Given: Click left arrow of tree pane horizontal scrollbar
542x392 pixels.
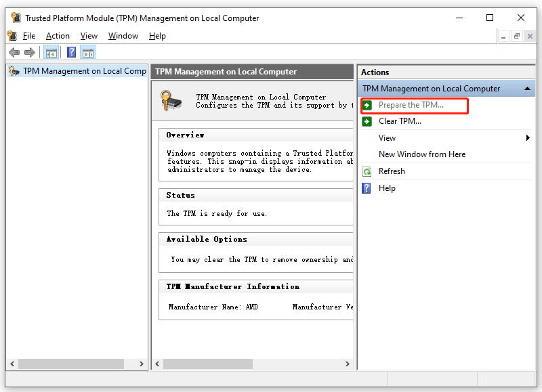Looking at the screenshot, I should tap(12, 364).
